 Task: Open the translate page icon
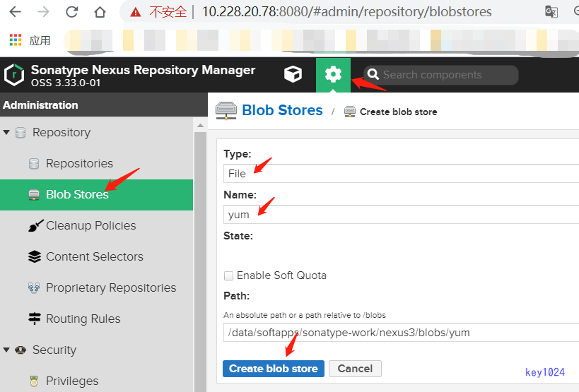pos(551,12)
